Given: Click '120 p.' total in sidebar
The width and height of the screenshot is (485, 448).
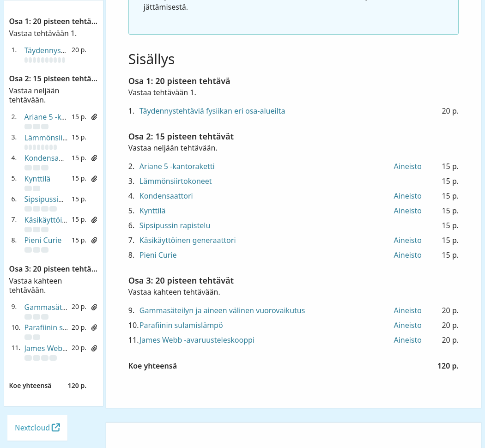Looking at the screenshot, I should pos(77,386).
